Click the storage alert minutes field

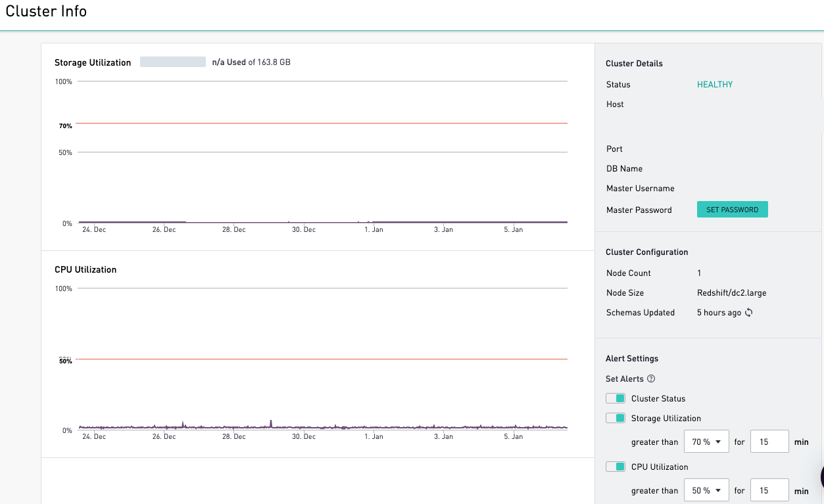769,442
